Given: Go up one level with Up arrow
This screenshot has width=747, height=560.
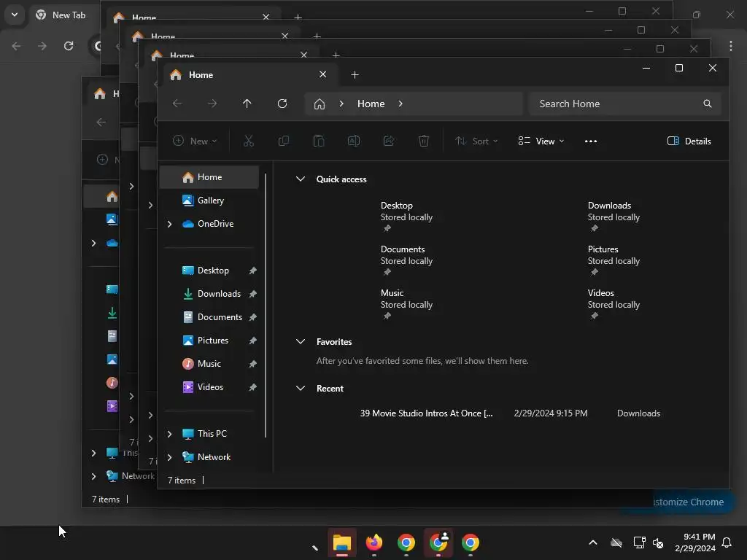Looking at the screenshot, I should pyautogui.click(x=247, y=104).
